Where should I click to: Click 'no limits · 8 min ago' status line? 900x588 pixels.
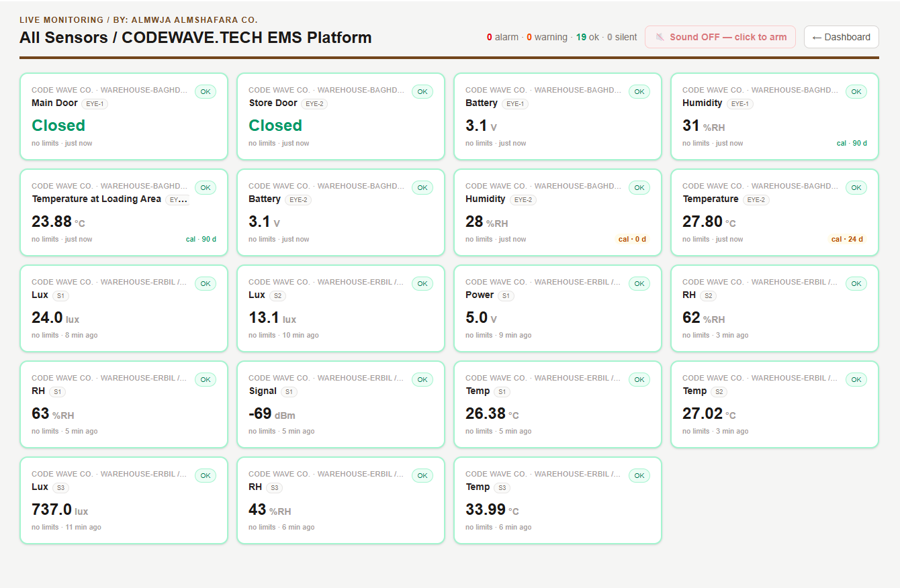point(64,336)
